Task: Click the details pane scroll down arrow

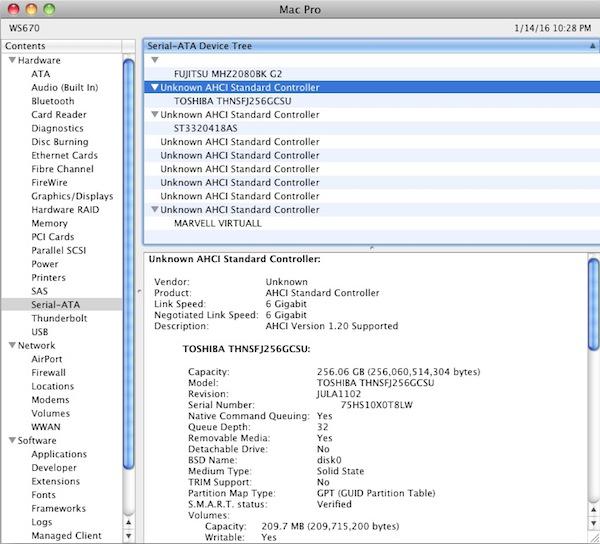Action: tap(594, 523)
